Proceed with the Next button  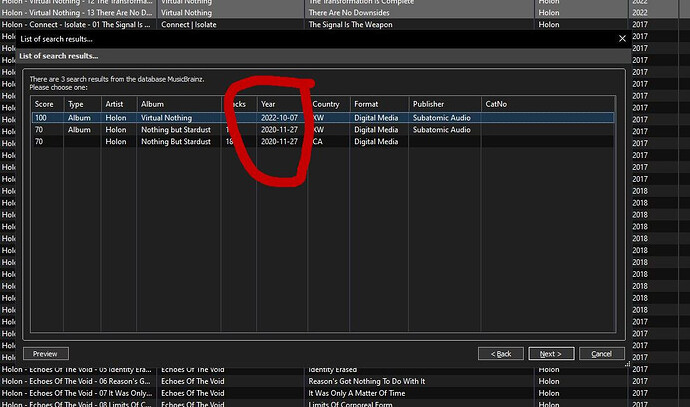(x=551, y=354)
